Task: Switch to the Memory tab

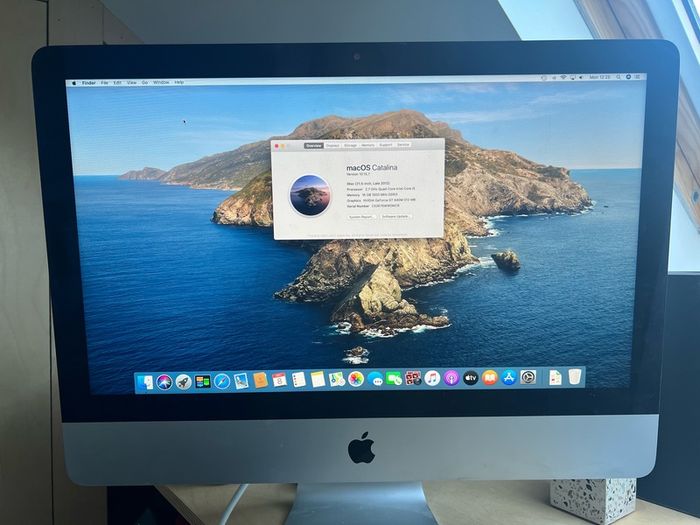Action: click(368, 145)
